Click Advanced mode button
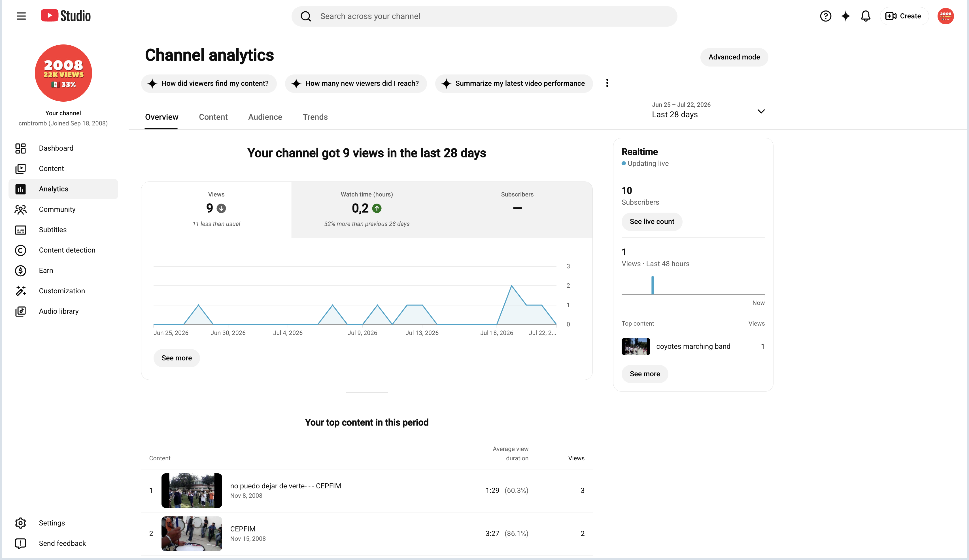The image size is (969, 560). pyautogui.click(x=734, y=57)
